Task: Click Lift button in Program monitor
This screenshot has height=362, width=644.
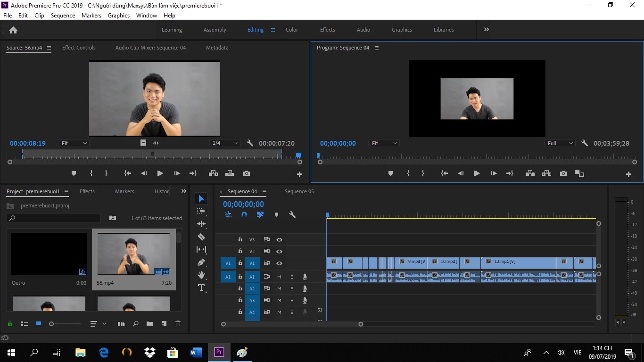Action: [x=530, y=173]
